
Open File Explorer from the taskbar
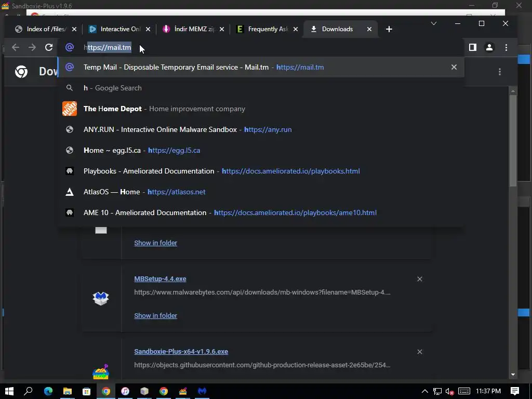[x=68, y=391]
